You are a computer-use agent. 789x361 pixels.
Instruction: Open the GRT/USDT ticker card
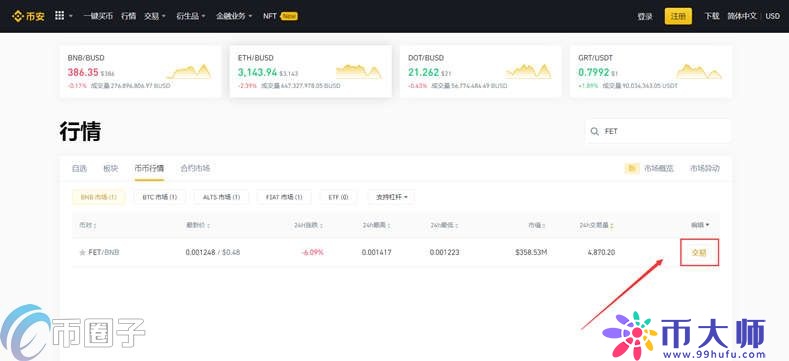pos(651,71)
